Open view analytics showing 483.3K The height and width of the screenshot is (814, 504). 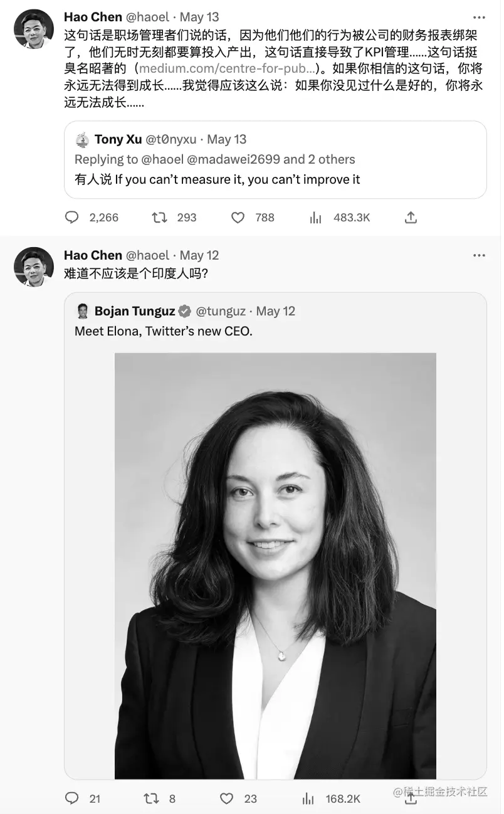[315, 217]
